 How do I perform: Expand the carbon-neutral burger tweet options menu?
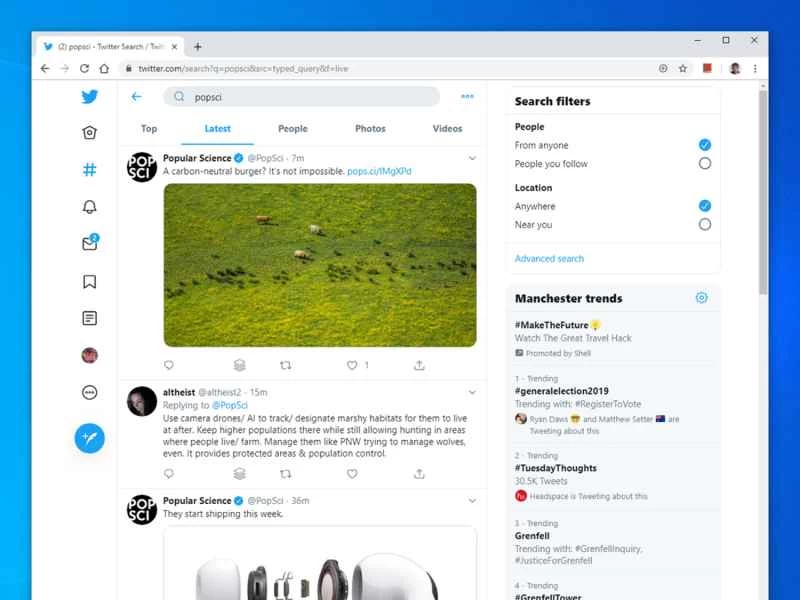[472, 158]
